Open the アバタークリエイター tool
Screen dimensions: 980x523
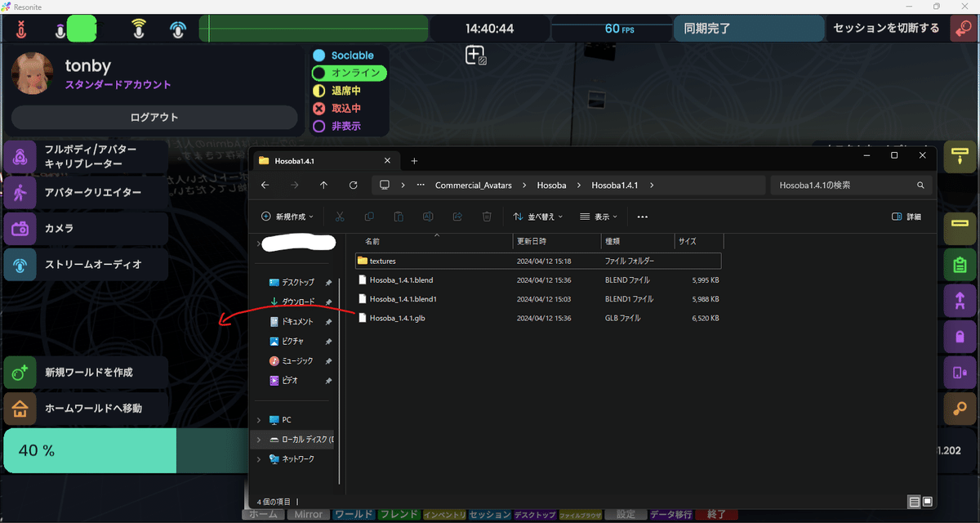click(x=86, y=193)
